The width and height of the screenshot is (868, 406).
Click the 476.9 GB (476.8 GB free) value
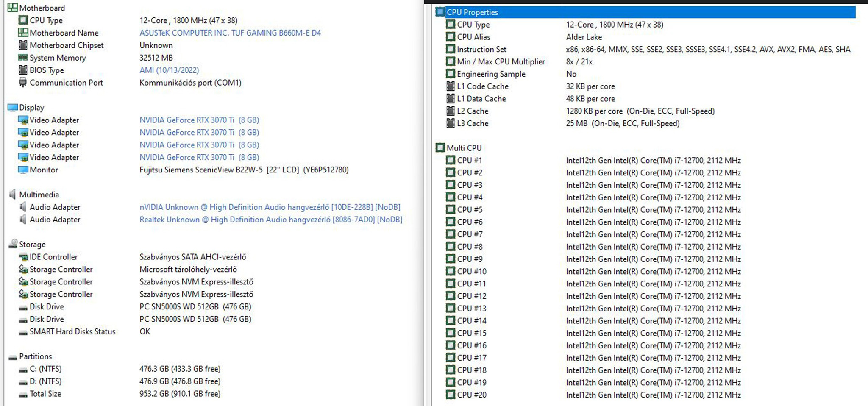180,381
